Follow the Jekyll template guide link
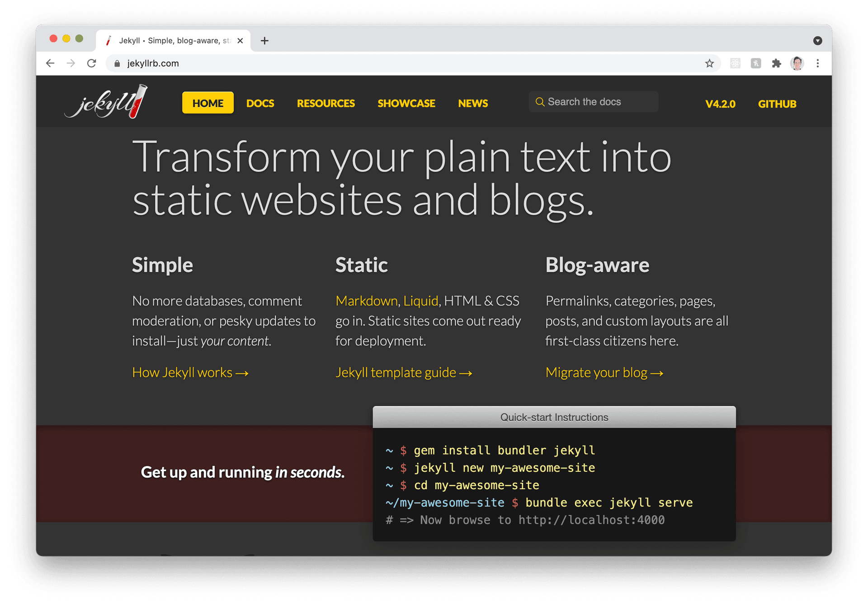The height and width of the screenshot is (604, 868). 404,372
